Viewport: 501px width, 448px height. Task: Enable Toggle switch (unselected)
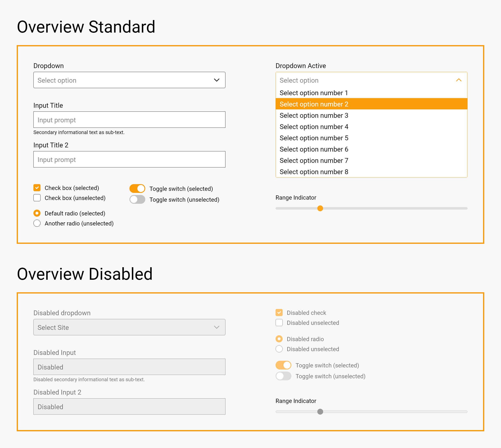pos(137,199)
